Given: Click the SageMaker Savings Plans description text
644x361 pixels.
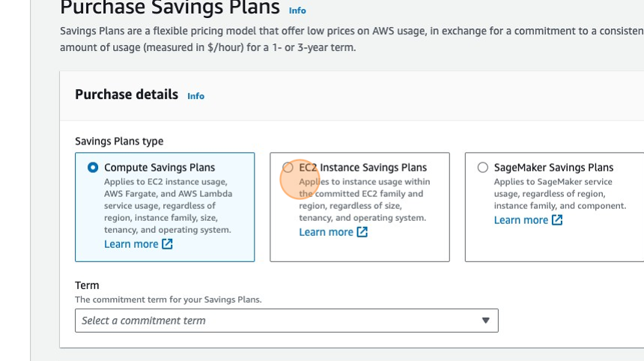Looking at the screenshot, I should click(x=559, y=193).
